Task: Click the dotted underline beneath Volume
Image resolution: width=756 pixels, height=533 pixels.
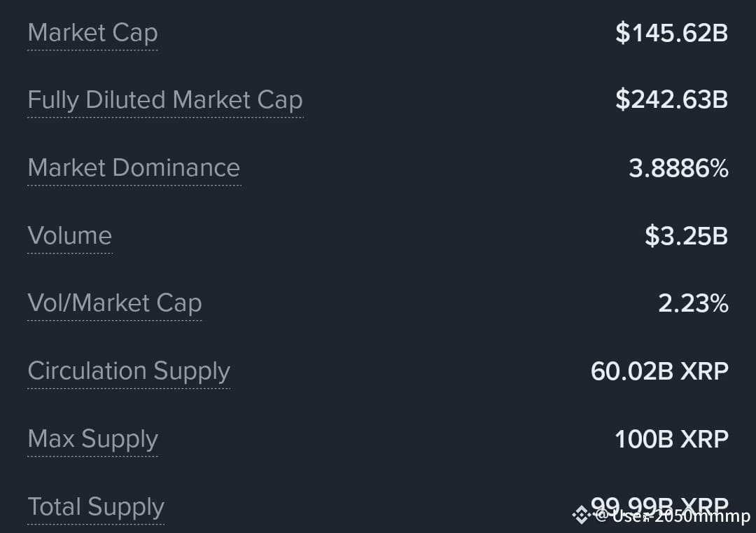Action: point(70,253)
